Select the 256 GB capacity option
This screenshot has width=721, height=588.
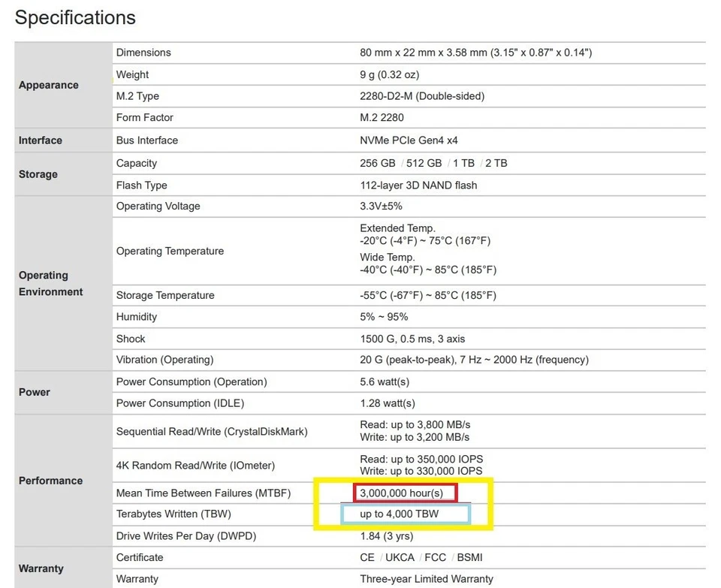tap(378, 163)
